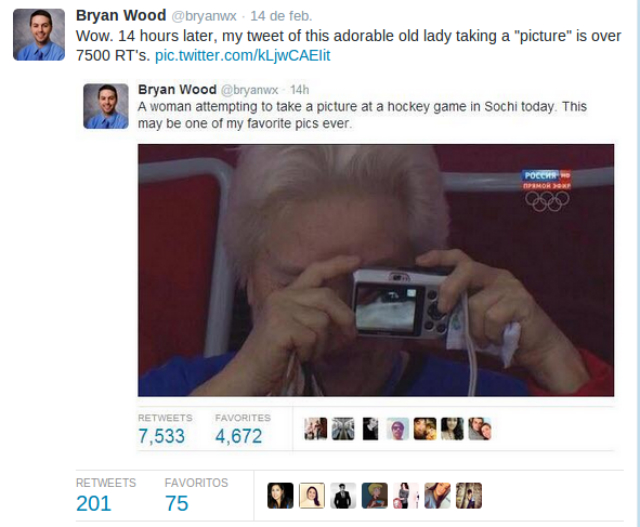Click Bryan Wood's avatar in embedded tweet
The image size is (640, 527).
coord(106,106)
